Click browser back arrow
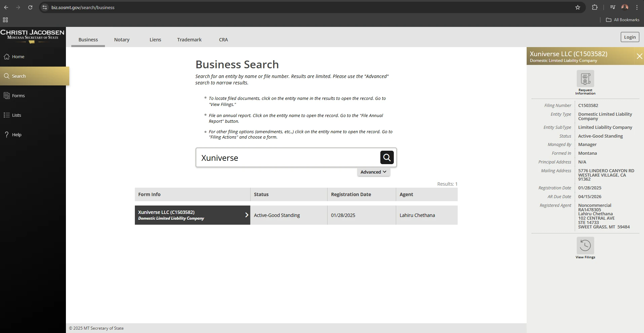 tap(6, 7)
